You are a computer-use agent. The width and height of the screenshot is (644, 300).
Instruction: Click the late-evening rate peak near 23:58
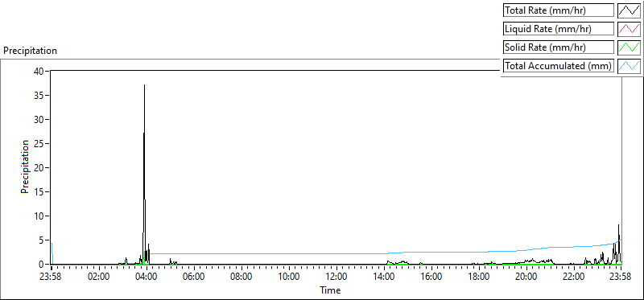point(618,225)
